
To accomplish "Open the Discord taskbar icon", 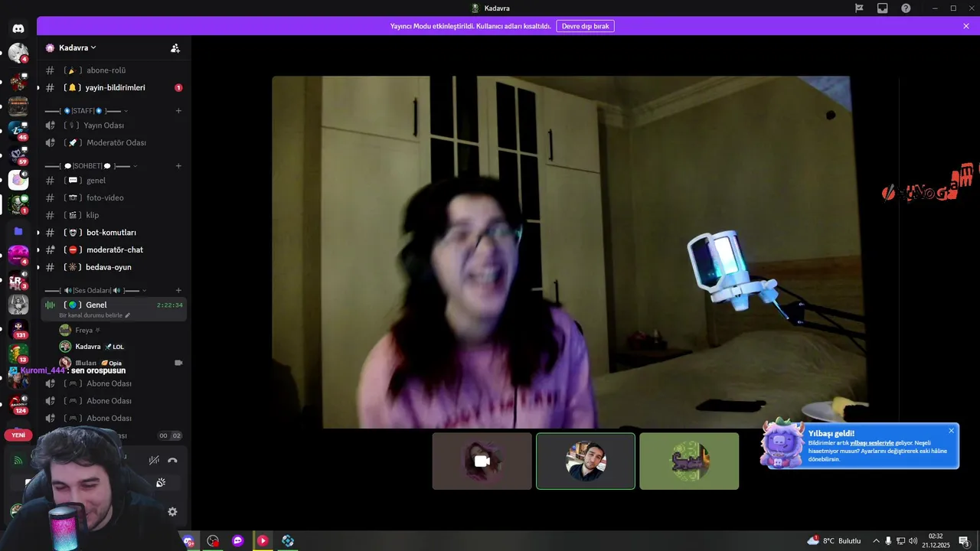I will tap(188, 541).
